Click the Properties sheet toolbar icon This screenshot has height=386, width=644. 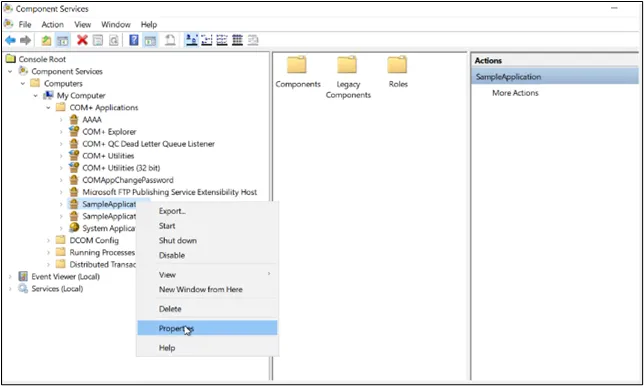point(98,40)
